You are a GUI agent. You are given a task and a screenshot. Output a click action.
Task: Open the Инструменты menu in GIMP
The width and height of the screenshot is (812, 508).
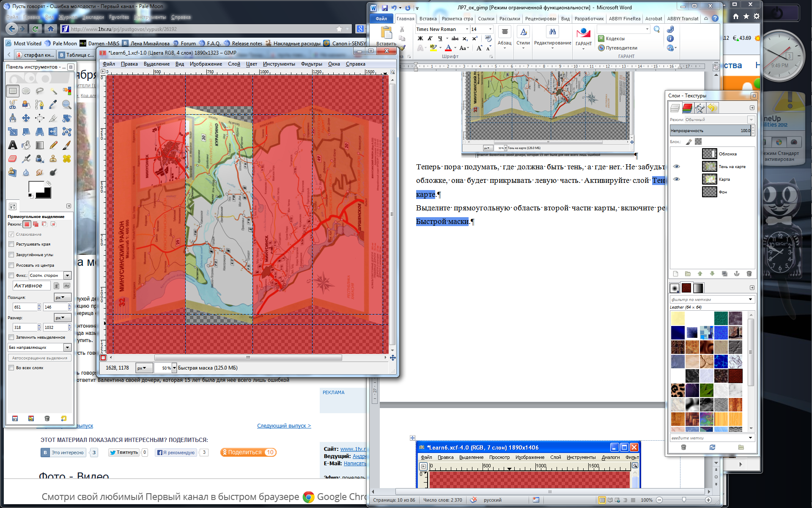279,64
